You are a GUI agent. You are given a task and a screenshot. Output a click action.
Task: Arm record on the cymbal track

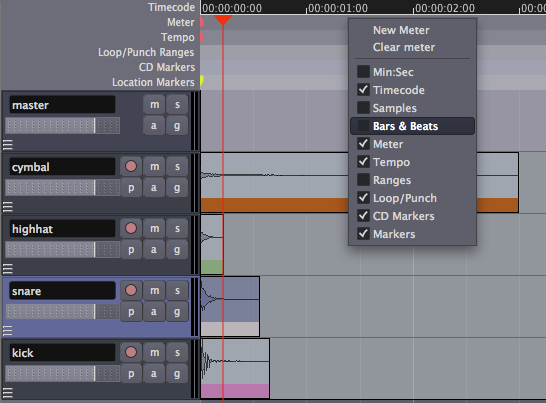tap(131, 166)
